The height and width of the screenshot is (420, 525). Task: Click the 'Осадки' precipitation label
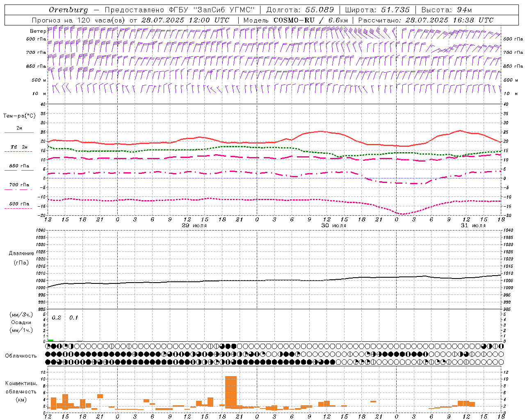coord(21,323)
